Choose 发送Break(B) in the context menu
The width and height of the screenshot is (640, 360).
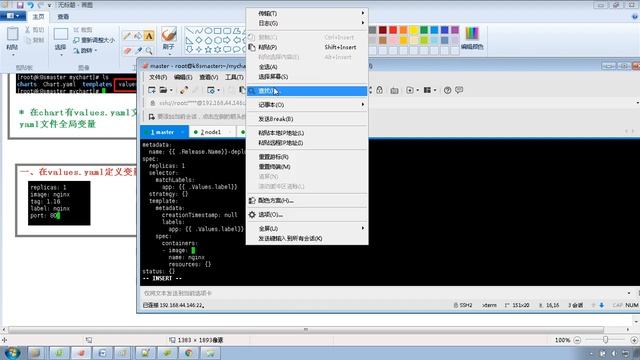click(307, 119)
